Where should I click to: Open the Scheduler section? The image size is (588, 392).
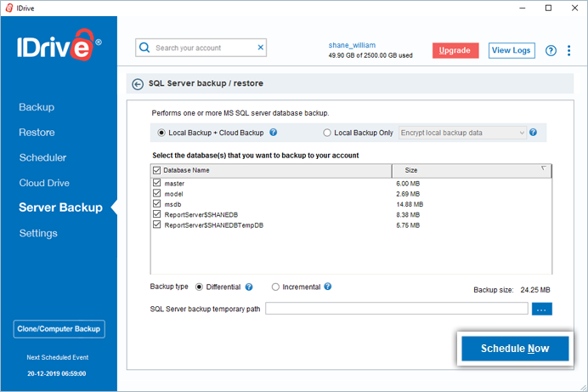(42, 157)
